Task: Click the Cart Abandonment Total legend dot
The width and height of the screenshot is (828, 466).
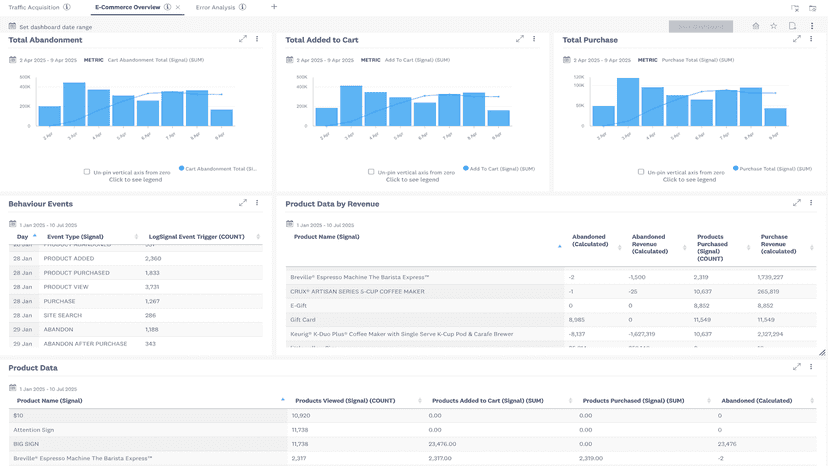Action: click(182, 169)
